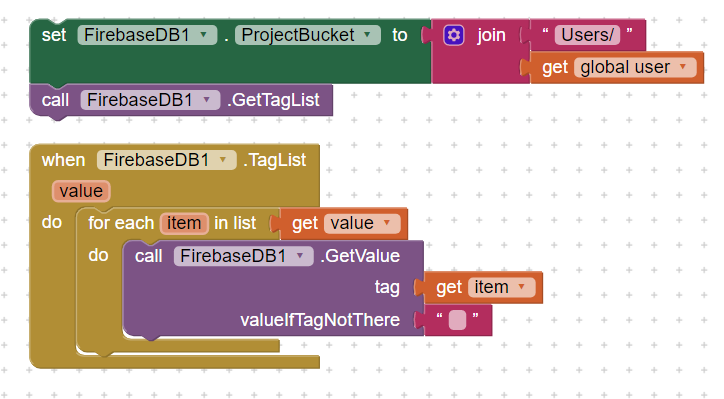Open FirebaseDB1 dropdown in the set block
The height and width of the screenshot is (399, 724).
147,35
